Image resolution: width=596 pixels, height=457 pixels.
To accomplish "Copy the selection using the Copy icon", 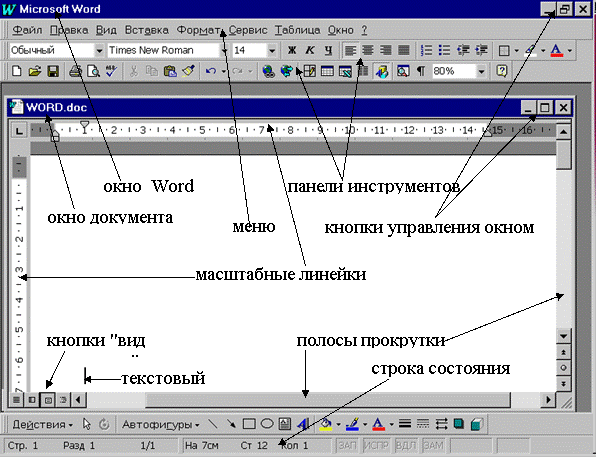I will click(x=152, y=71).
